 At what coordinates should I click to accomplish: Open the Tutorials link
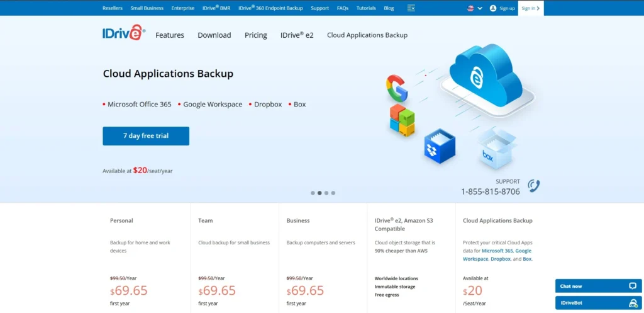[366, 8]
